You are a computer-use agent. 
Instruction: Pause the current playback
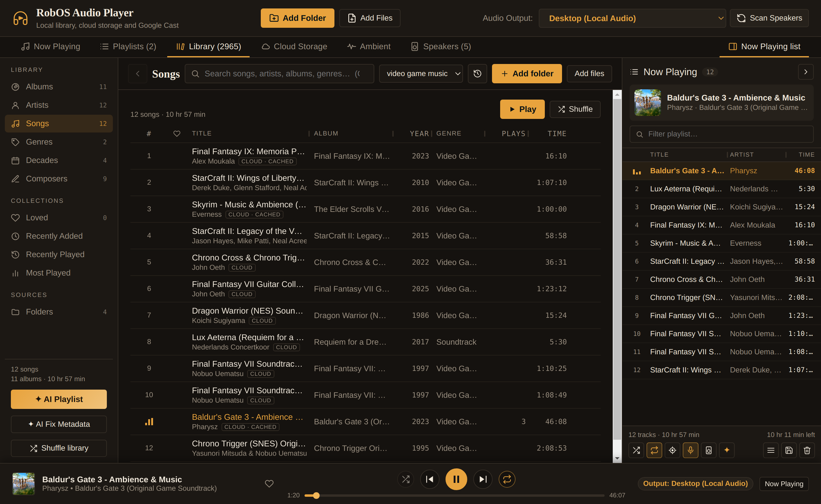click(x=456, y=479)
